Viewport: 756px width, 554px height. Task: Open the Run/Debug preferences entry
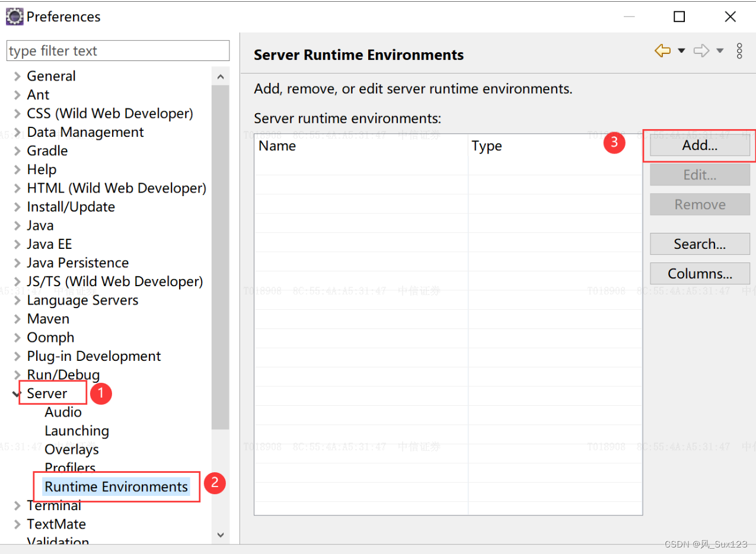point(63,374)
